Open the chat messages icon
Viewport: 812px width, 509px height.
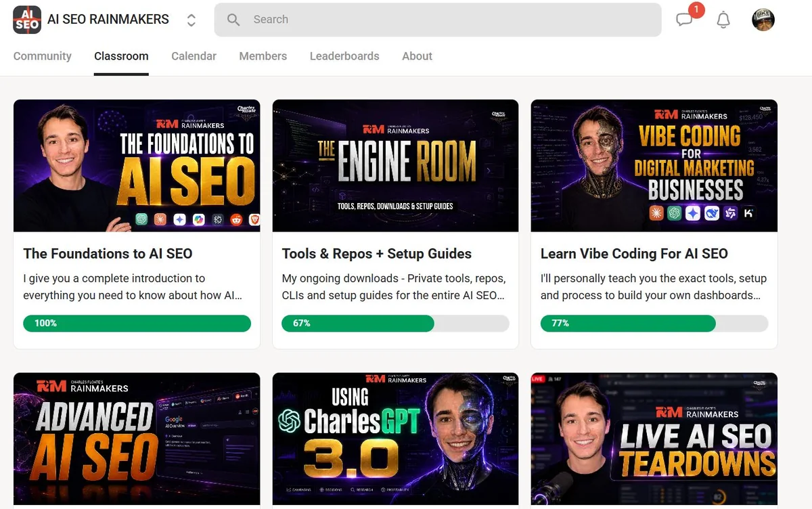[x=685, y=20]
